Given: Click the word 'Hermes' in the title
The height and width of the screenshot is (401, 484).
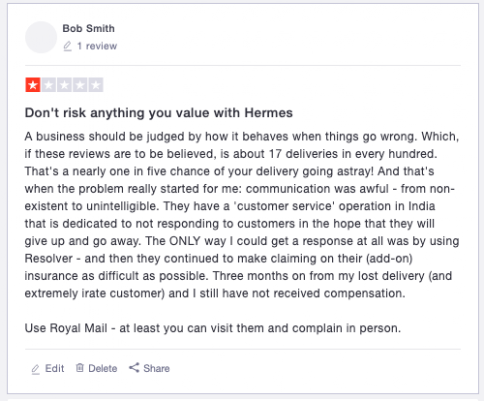Looking at the screenshot, I should point(269,113).
